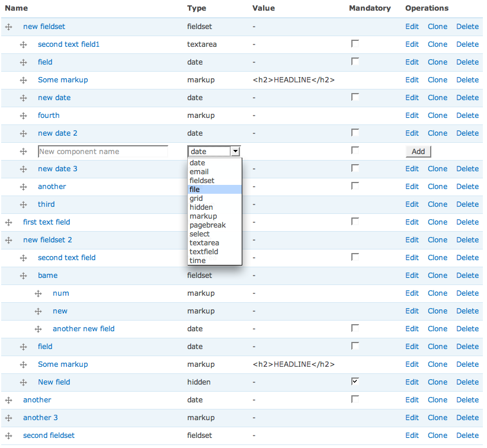The width and height of the screenshot is (487, 448).
Task: Click move handle of another new field
Action: click(x=38, y=329)
